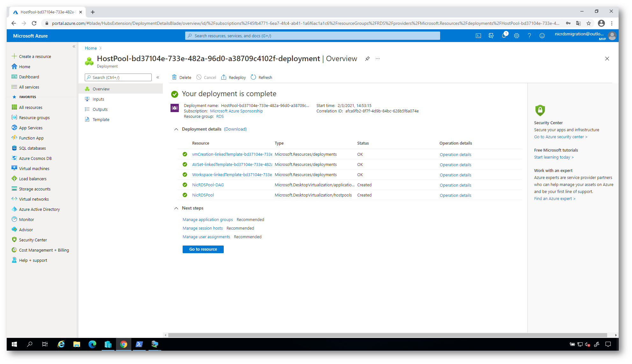Collapse the Deployment details section
Image resolution: width=632 pixels, height=364 pixels.
pos(176,129)
